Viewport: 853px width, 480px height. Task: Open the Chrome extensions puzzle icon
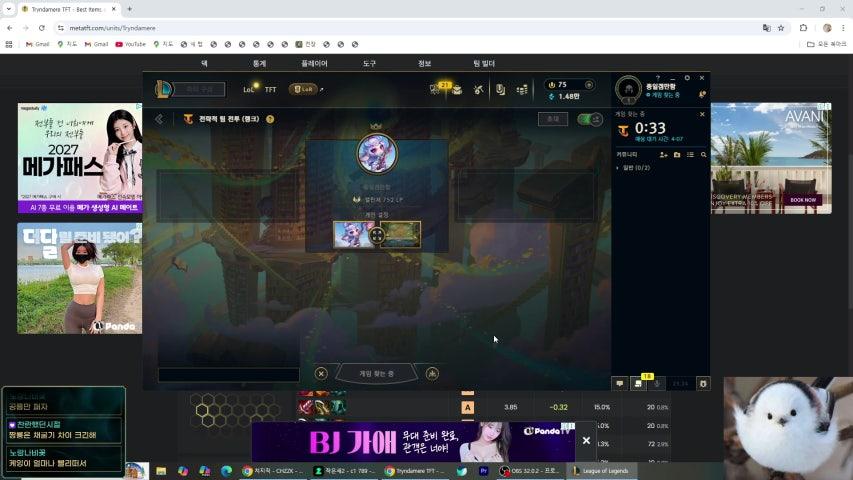click(803, 28)
